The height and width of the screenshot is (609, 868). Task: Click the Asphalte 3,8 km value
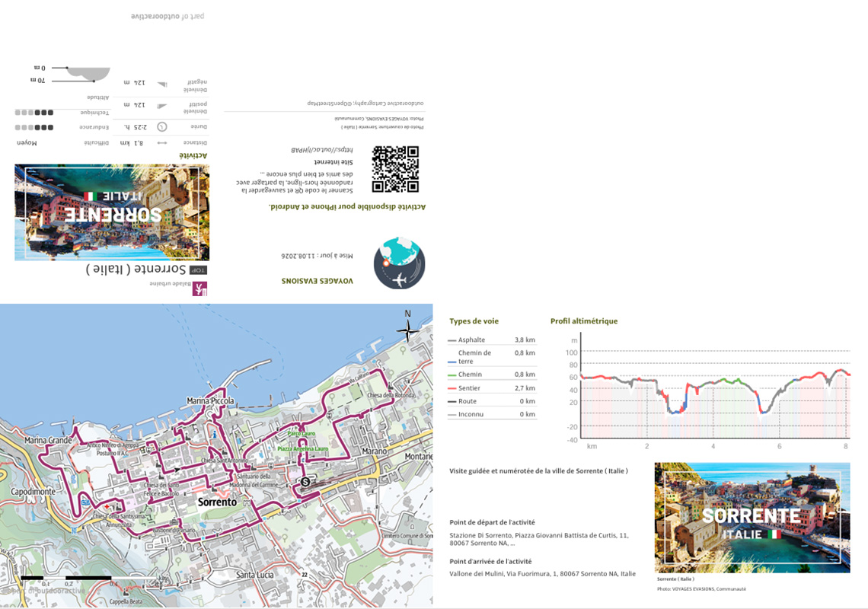point(525,340)
